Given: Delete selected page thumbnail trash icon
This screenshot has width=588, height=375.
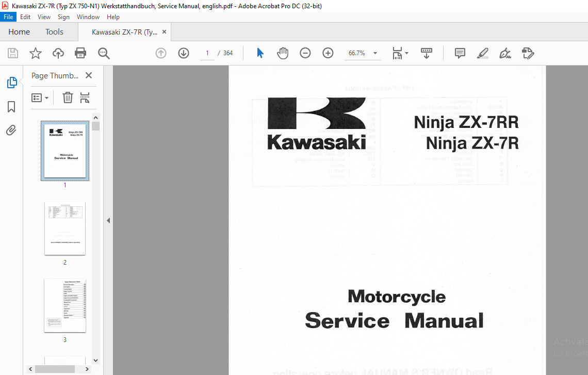Looking at the screenshot, I should tap(68, 97).
